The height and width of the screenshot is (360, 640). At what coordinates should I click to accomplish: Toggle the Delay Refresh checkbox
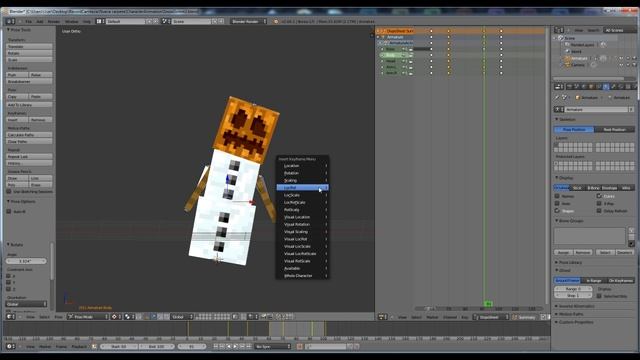tap(599, 211)
